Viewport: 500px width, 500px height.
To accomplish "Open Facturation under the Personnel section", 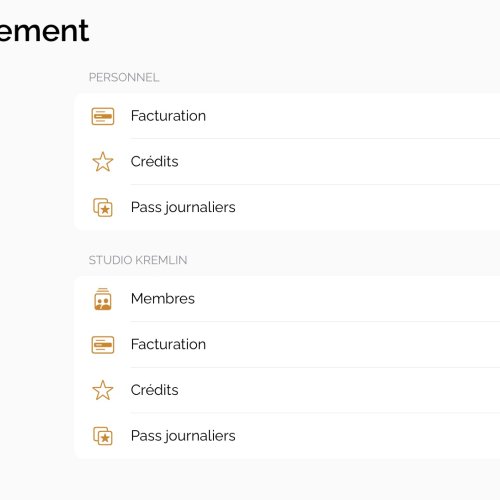I will tap(168, 116).
